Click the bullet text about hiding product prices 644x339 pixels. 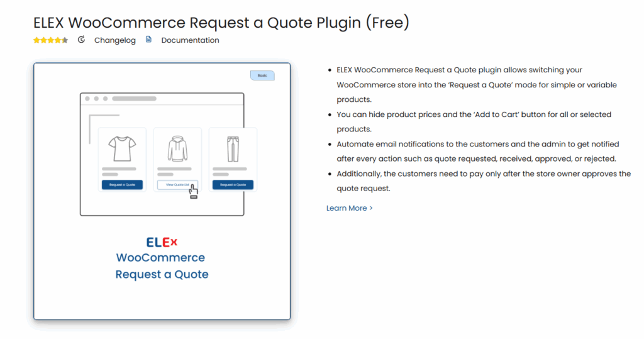(474, 121)
